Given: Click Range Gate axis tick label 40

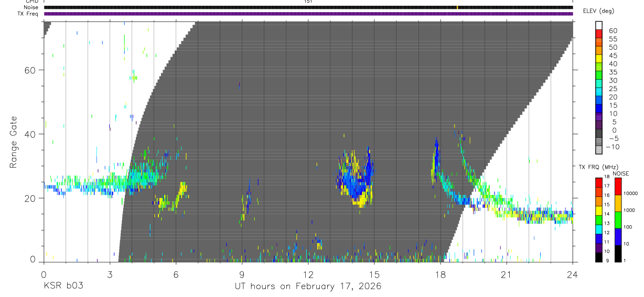Looking at the screenshot, I should click(x=30, y=134).
